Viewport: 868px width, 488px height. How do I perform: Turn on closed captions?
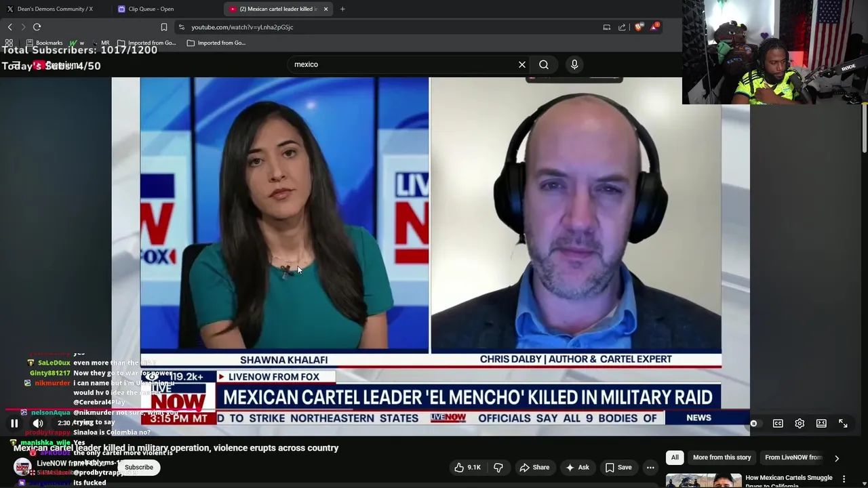(778, 424)
